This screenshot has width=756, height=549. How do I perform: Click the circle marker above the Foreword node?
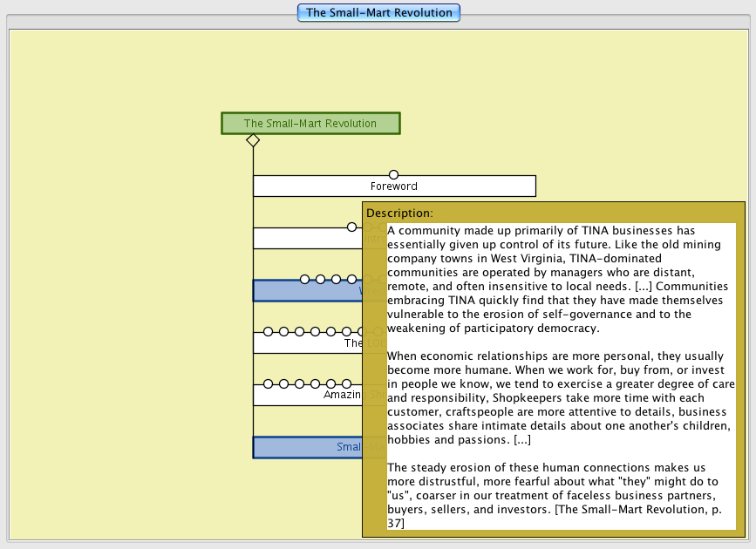394,174
